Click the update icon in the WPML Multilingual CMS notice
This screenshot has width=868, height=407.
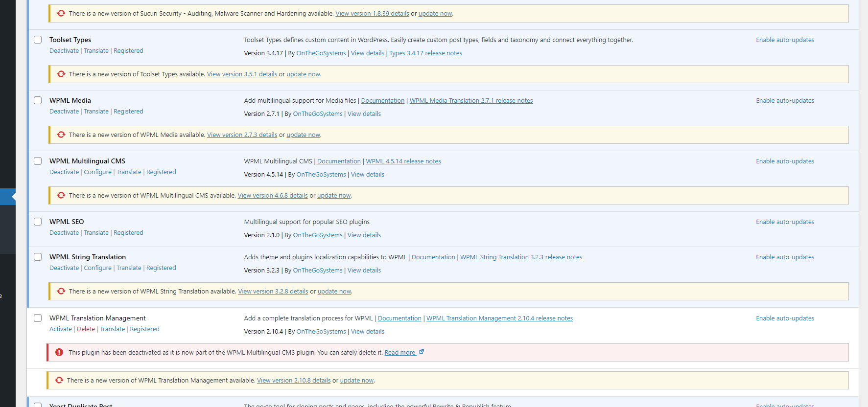(61, 195)
